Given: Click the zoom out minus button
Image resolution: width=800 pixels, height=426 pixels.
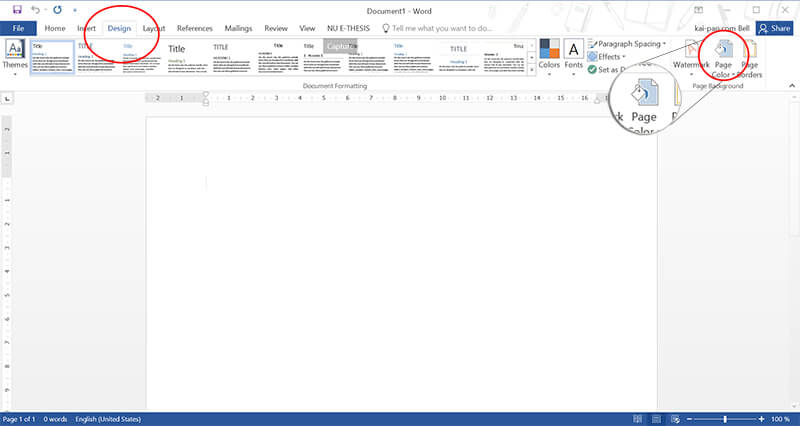Looking at the screenshot, I should coord(689,419).
